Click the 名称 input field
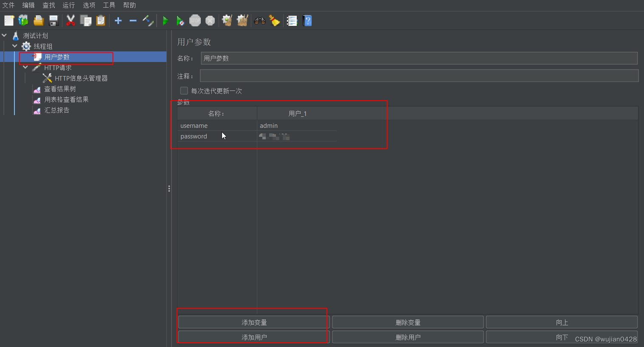 [419, 58]
